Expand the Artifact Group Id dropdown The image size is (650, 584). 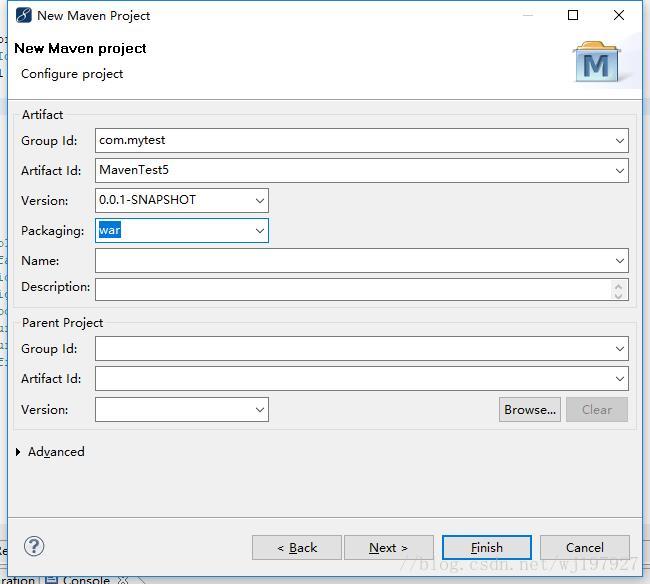[620, 141]
